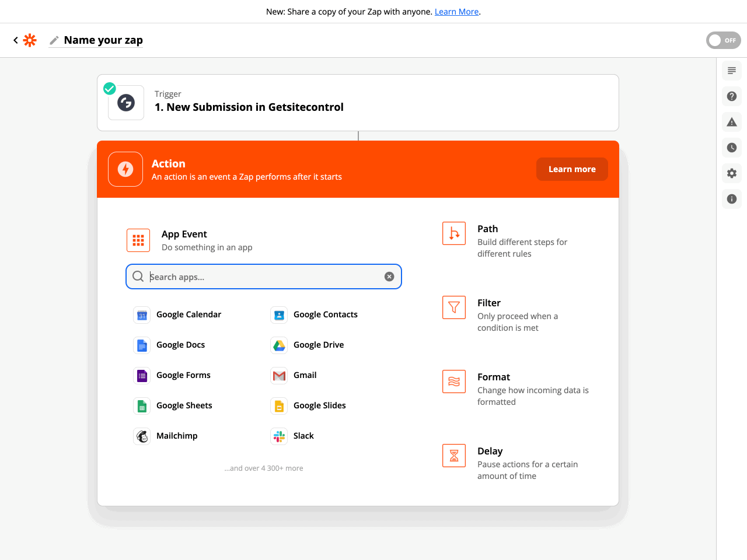Add a Filter step
Screen dimensions: 747x560
tap(488, 303)
